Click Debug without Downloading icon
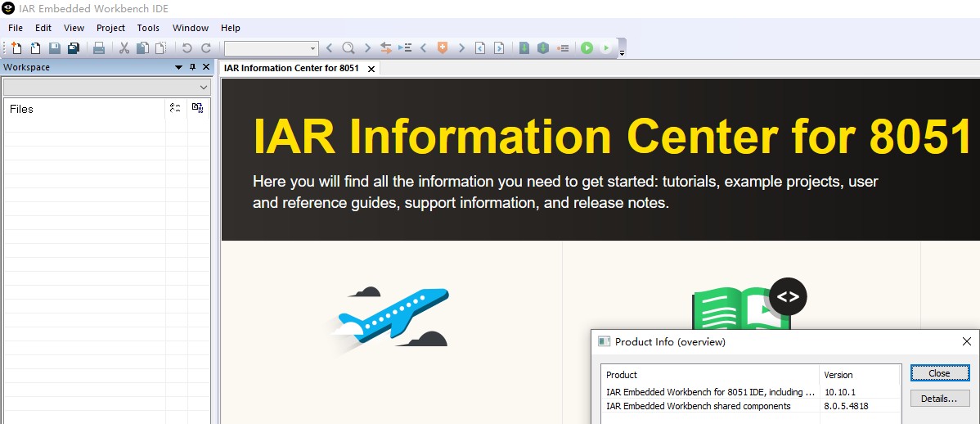Screen dimensions: 980x424 tap(605, 48)
